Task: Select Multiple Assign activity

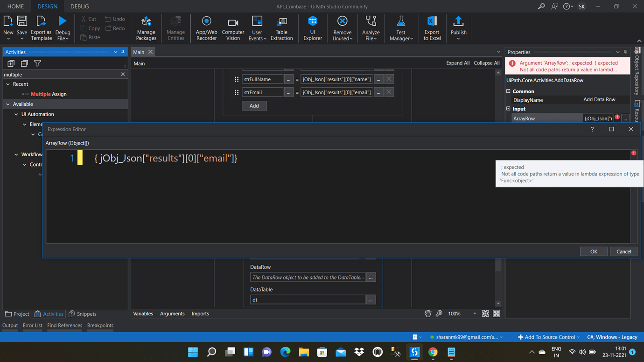Action: pos(49,94)
